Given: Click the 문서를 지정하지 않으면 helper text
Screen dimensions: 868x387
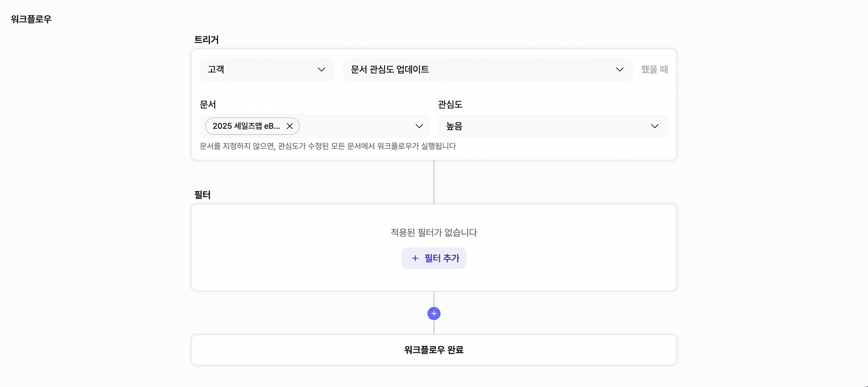Looking at the screenshot, I should pos(328,146).
